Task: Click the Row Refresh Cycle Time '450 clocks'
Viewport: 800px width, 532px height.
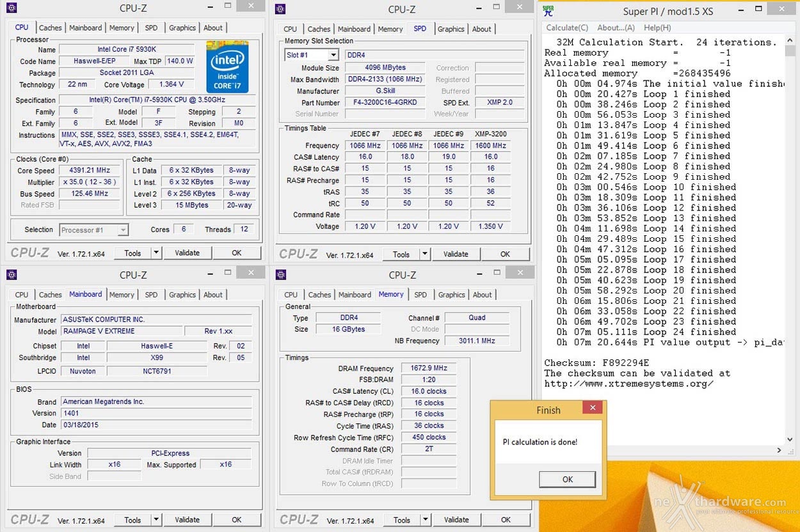Action: (x=429, y=437)
